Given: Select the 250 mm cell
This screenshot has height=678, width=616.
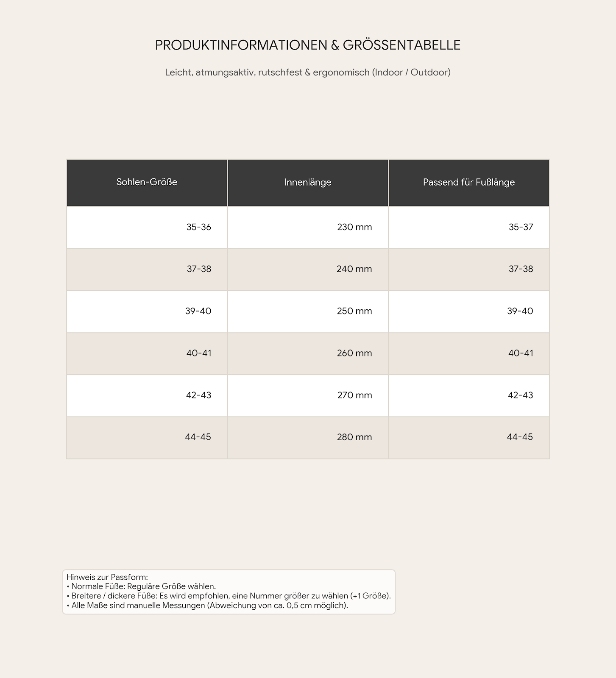Looking at the screenshot, I should (x=308, y=311).
